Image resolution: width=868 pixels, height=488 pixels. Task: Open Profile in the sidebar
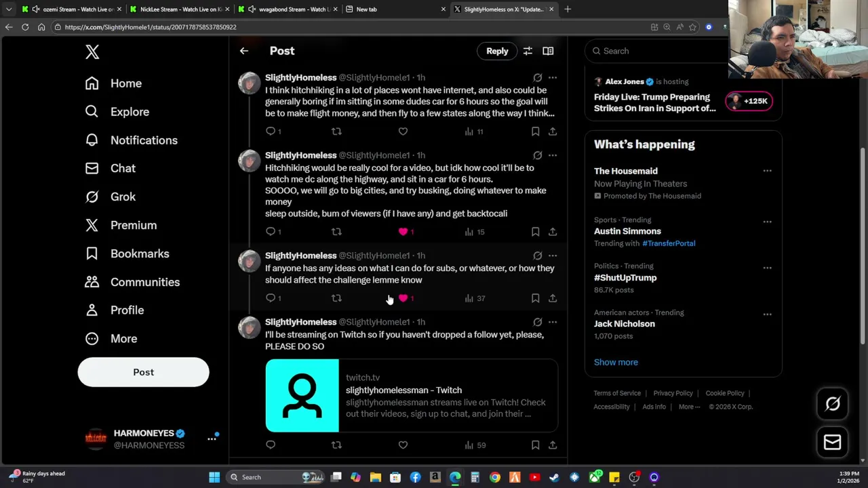click(114, 310)
